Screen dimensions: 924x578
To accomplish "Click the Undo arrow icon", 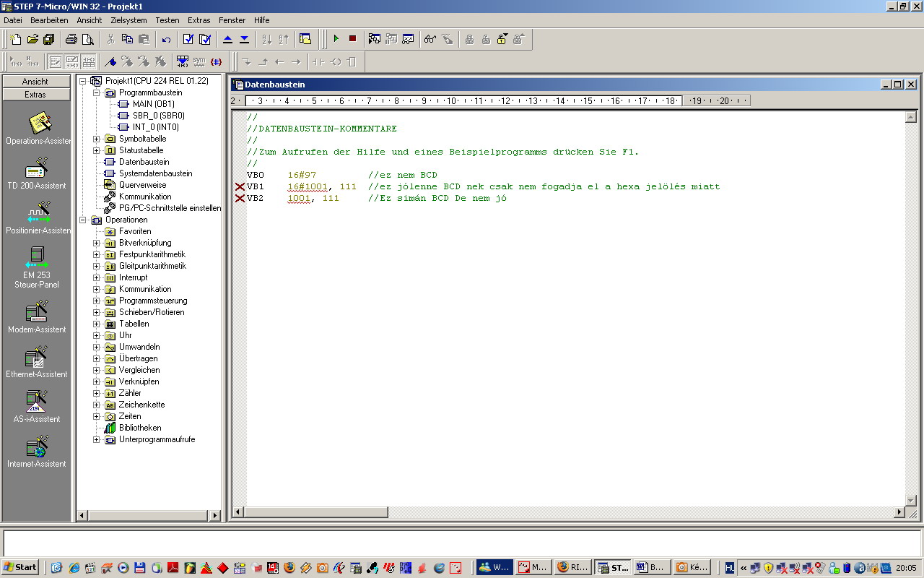I will (x=166, y=39).
